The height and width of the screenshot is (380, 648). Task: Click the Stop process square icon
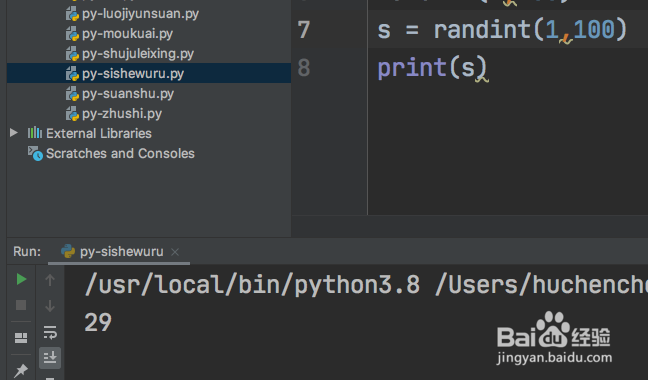click(x=21, y=305)
